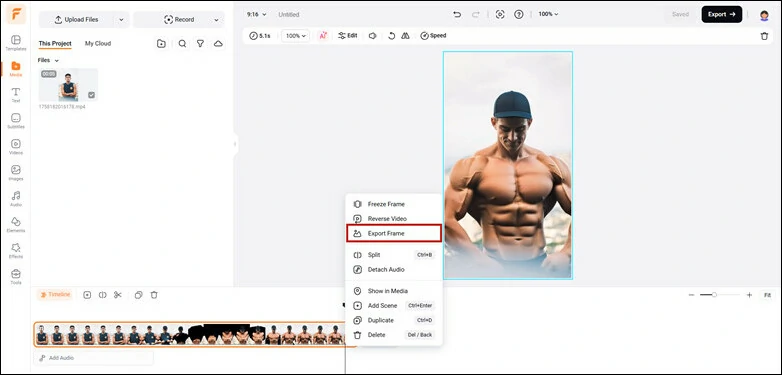Viewport: 782px width, 375px height.
Task: Delete clip using top-right trash icon
Action: click(764, 36)
